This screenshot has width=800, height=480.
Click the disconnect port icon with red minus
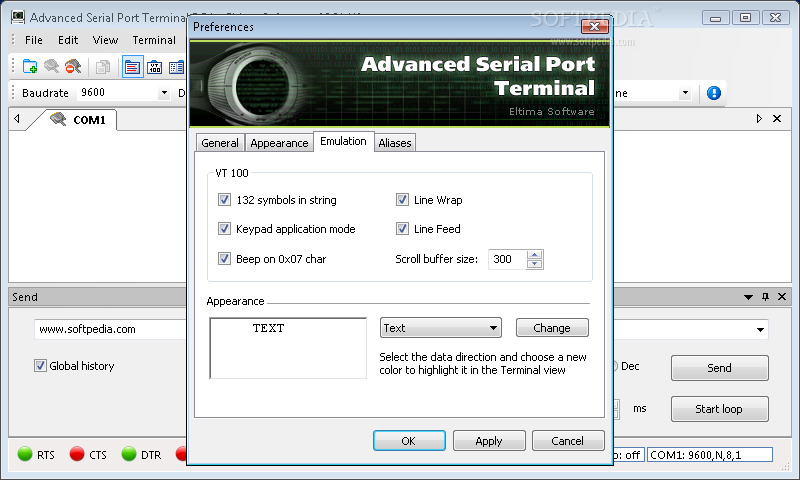pos(73,66)
